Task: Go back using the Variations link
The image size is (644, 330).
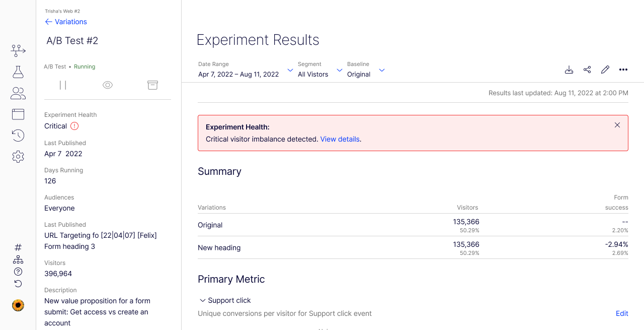Action: 66,22
